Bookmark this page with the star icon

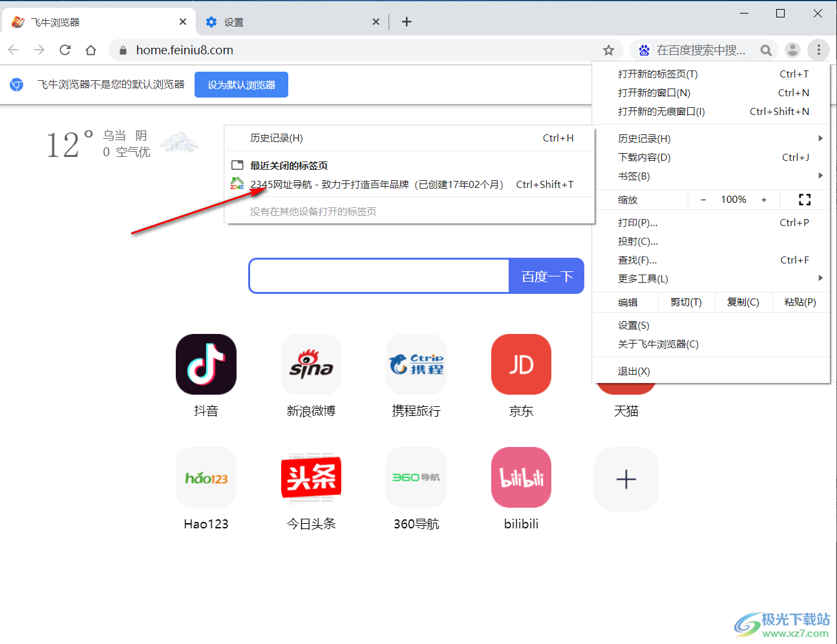tap(608, 50)
